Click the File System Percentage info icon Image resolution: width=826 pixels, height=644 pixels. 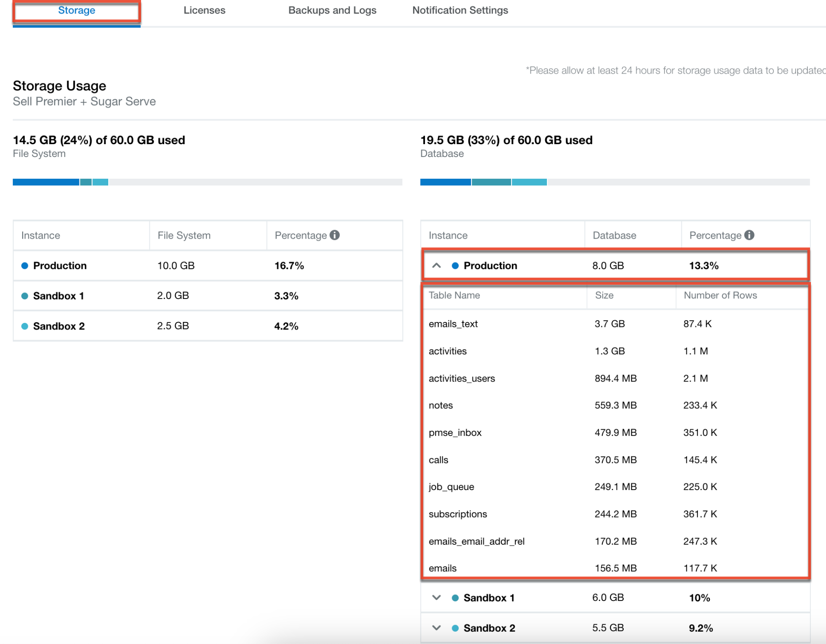[335, 235]
